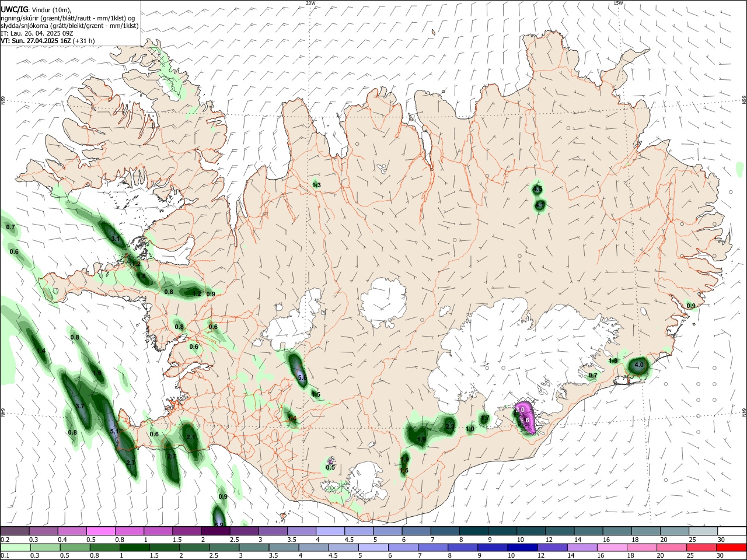Click the 5.1 precipitation value in the southwest
Screen dimensions: 747x560
click(x=115, y=432)
